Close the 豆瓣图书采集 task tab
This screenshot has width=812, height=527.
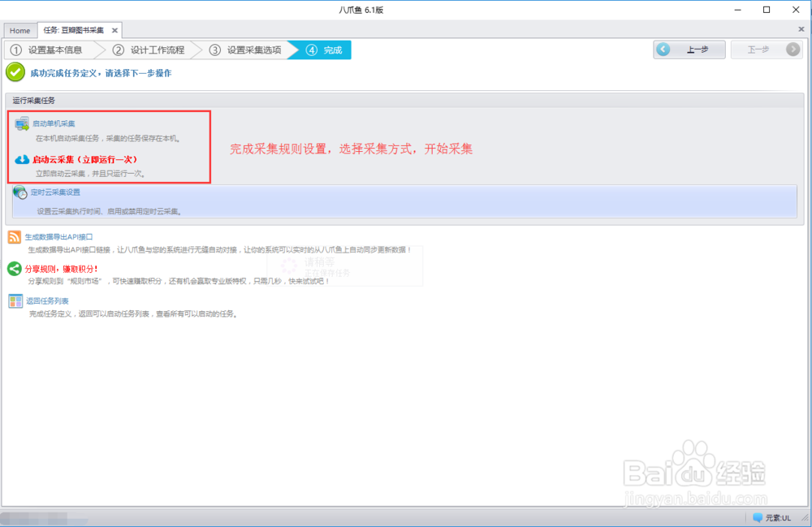click(115, 31)
